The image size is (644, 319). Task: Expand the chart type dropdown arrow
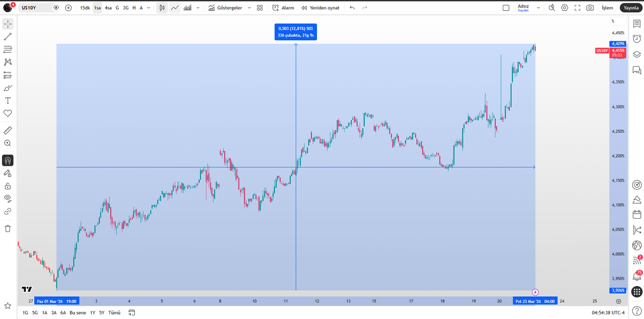(x=198, y=8)
